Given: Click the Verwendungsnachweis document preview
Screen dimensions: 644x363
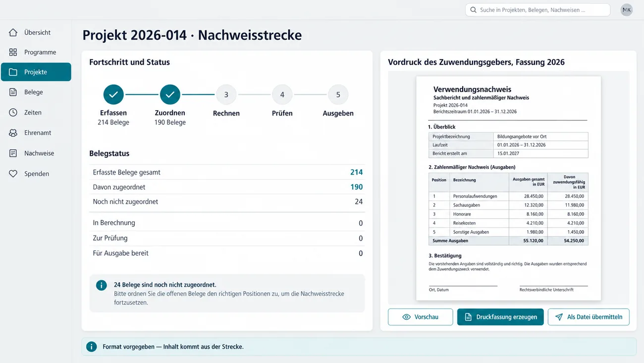Looking at the screenshot, I should (508, 188).
